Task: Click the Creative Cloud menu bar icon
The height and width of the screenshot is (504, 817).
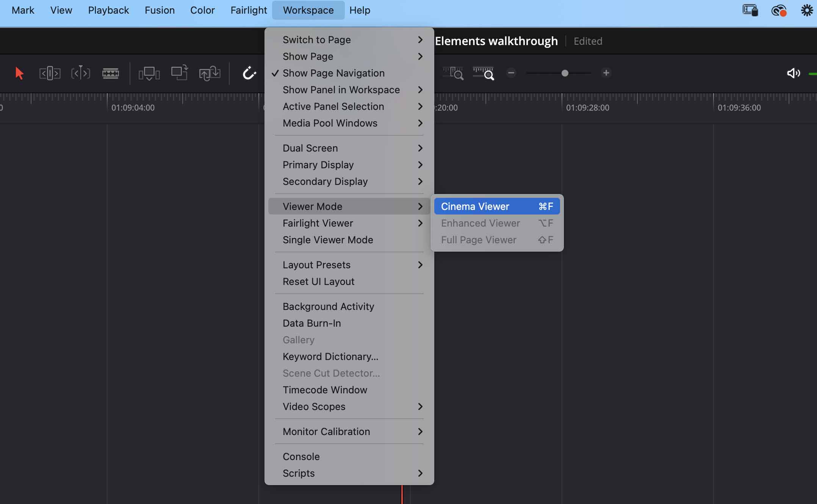Action: click(x=779, y=10)
